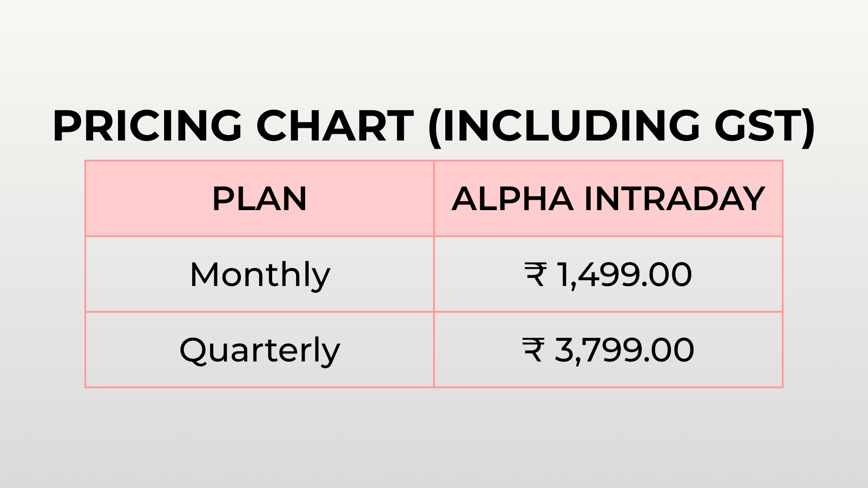868x488 pixels.
Task: Click the closing parenthesis in the title
Action: [x=807, y=128]
